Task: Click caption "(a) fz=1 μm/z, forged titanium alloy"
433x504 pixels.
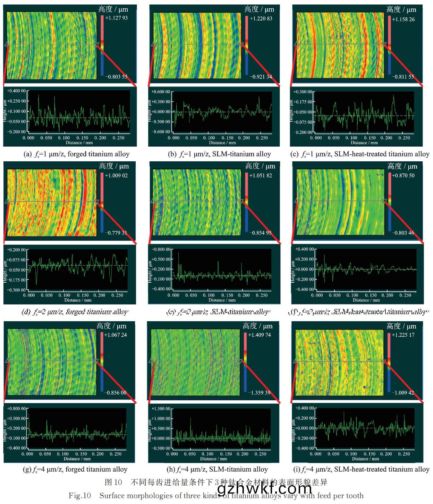Action: 76,154
